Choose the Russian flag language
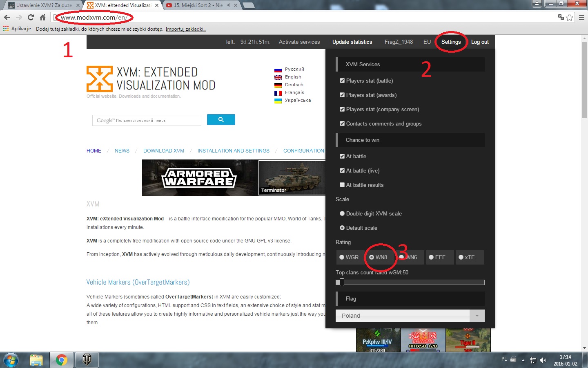588x368 pixels. point(278,70)
